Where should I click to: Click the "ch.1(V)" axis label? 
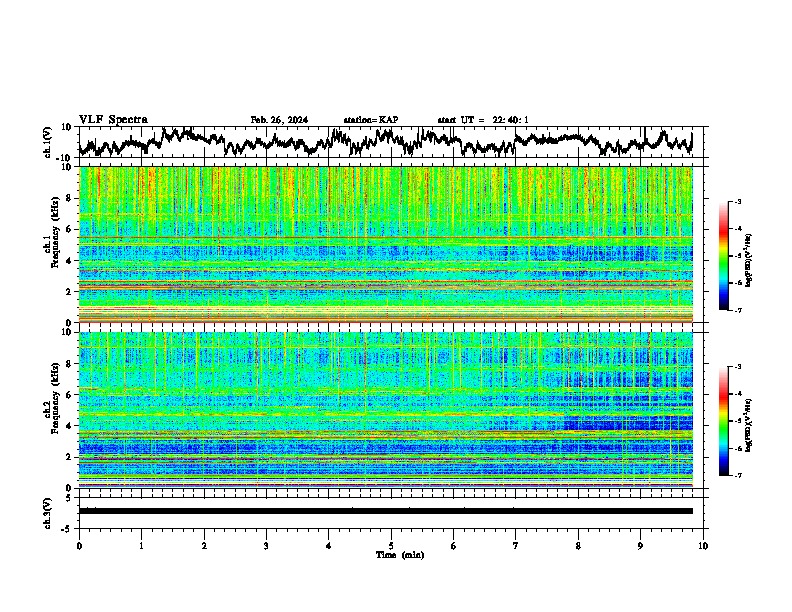pyautogui.click(x=48, y=142)
